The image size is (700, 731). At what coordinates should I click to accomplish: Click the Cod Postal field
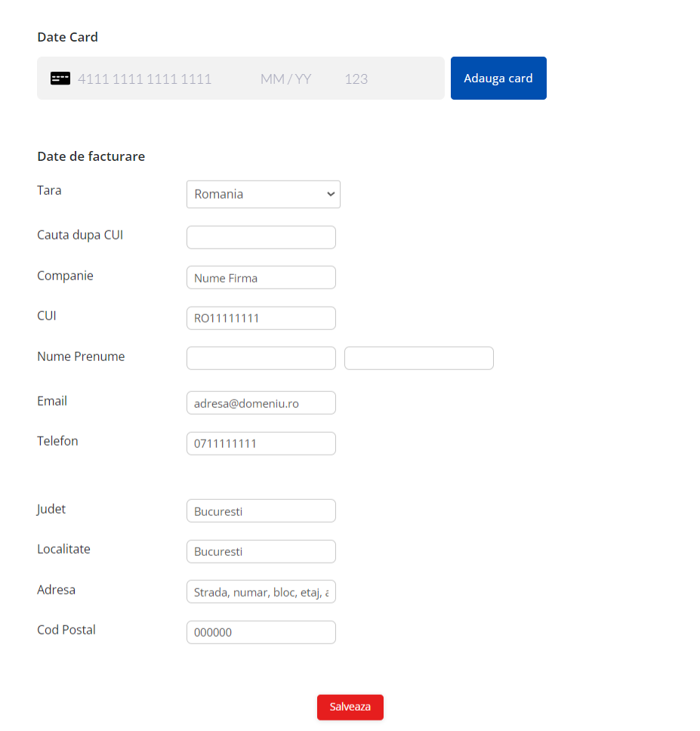(261, 632)
